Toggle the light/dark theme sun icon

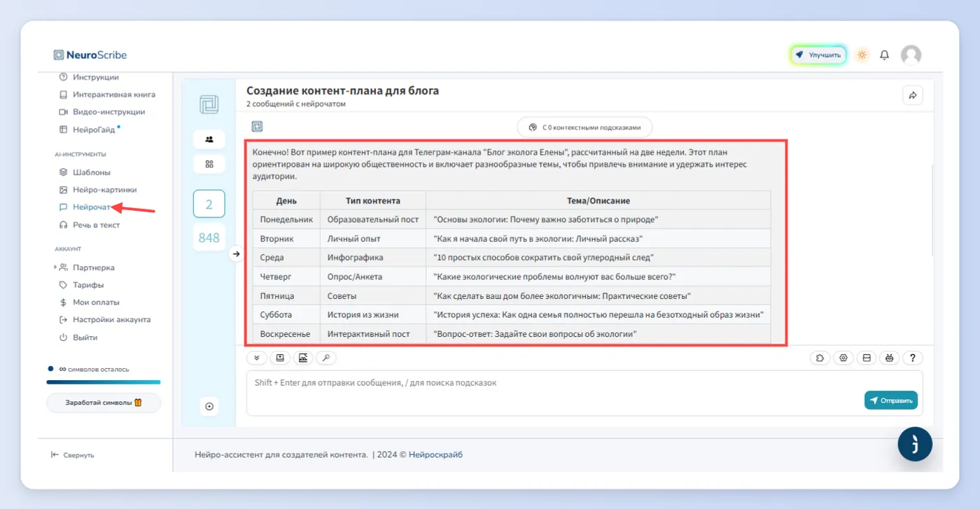(862, 55)
